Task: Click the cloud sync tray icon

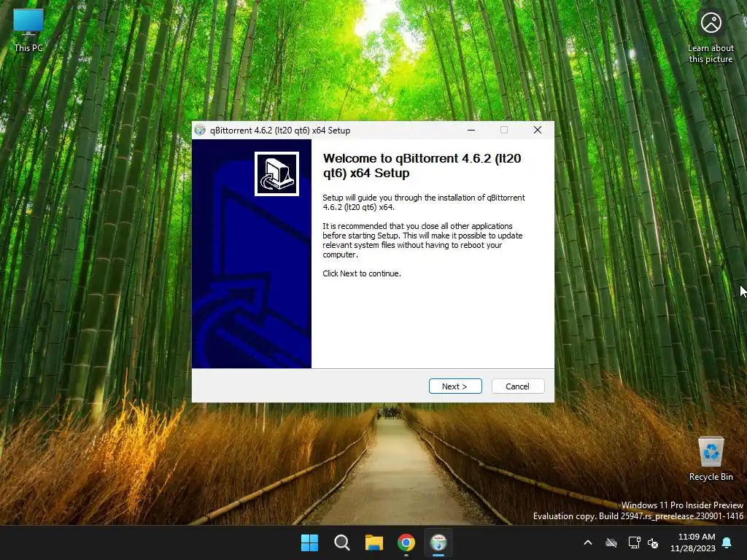Action: [x=611, y=542]
